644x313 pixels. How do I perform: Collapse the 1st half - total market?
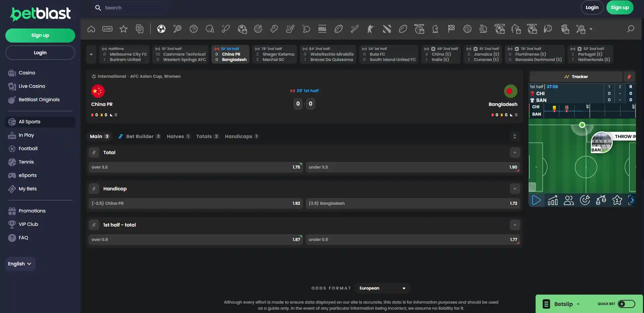point(515,225)
